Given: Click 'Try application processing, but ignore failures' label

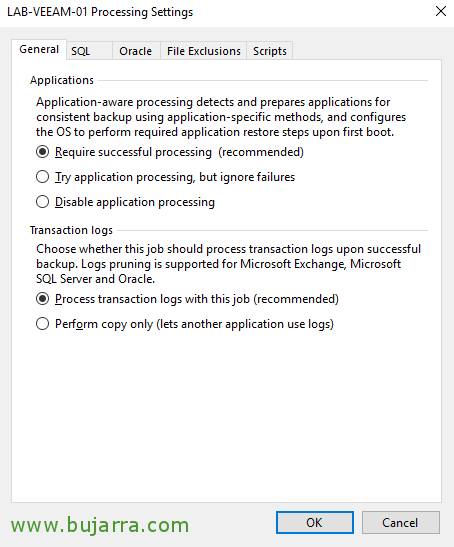Looking at the screenshot, I should coord(175,177).
